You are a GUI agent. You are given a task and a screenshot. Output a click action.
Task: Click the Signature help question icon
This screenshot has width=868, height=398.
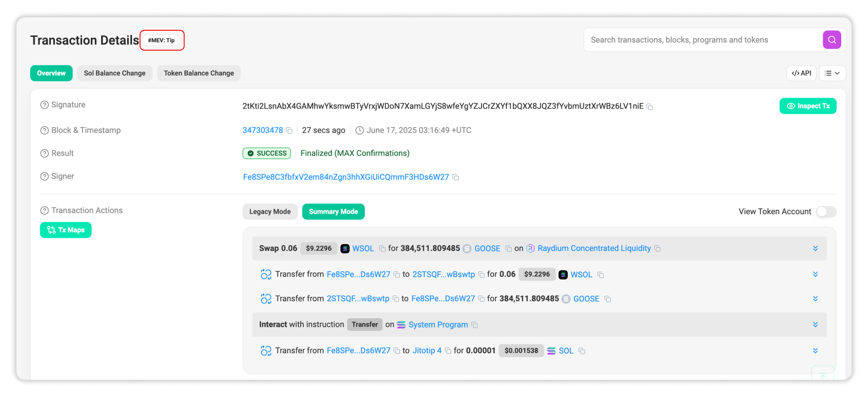(44, 105)
